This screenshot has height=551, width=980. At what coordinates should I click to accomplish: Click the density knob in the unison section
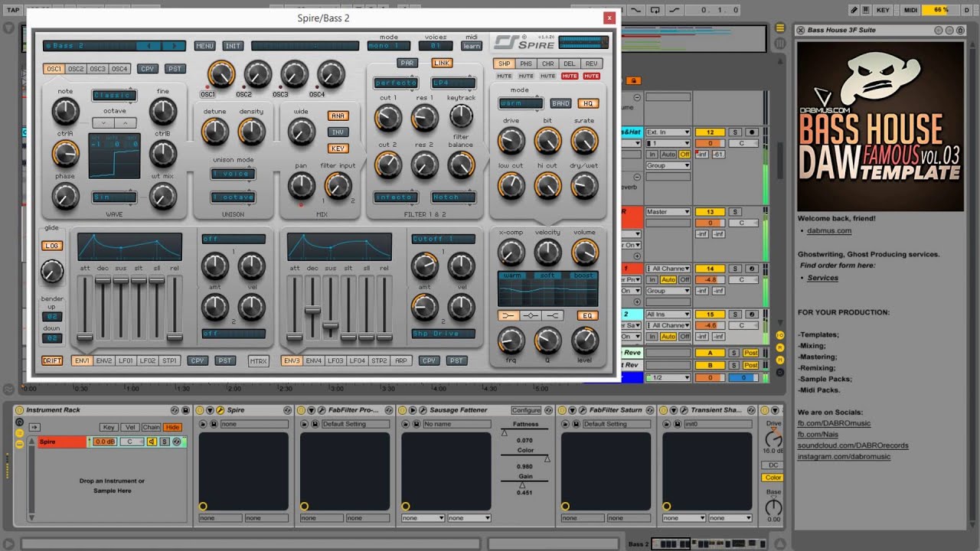251,132
